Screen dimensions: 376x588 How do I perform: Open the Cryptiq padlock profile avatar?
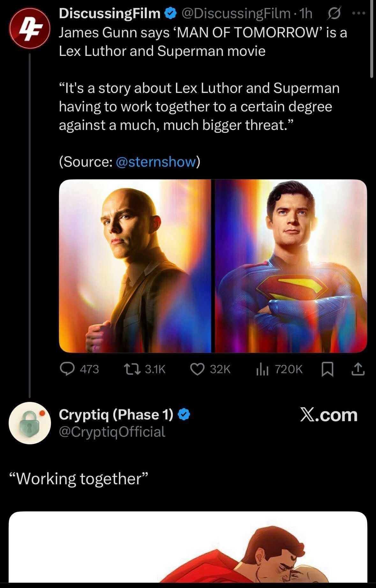pos(29,423)
